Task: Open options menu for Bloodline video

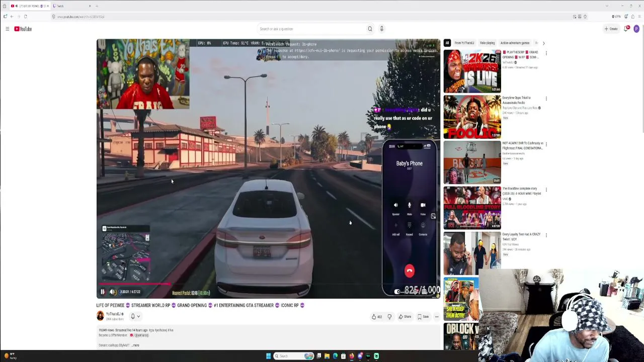Action: click(x=546, y=190)
